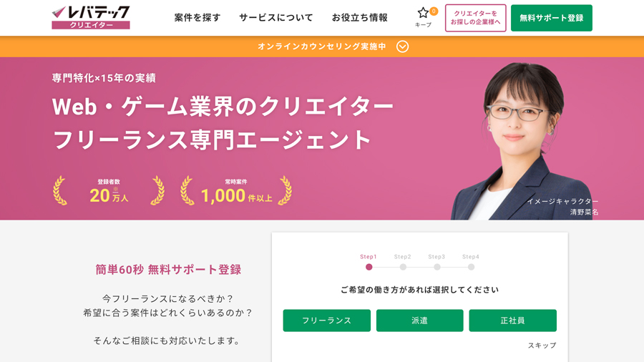This screenshot has height=362, width=644.
Task: Click the 無料サポート登録 button
Action: [552, 18]
